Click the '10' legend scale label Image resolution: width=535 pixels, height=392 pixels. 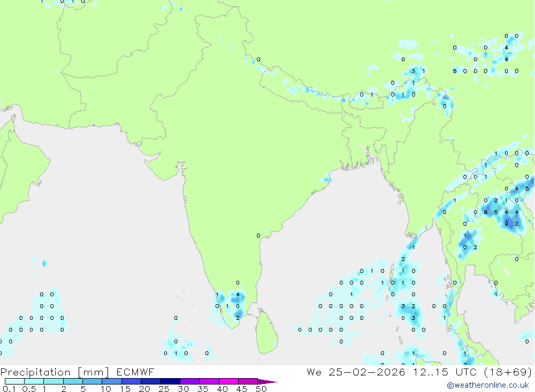point(106,389)
